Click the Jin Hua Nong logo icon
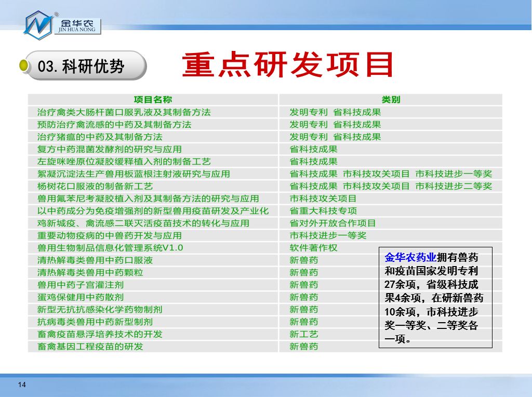 point(38,25)
